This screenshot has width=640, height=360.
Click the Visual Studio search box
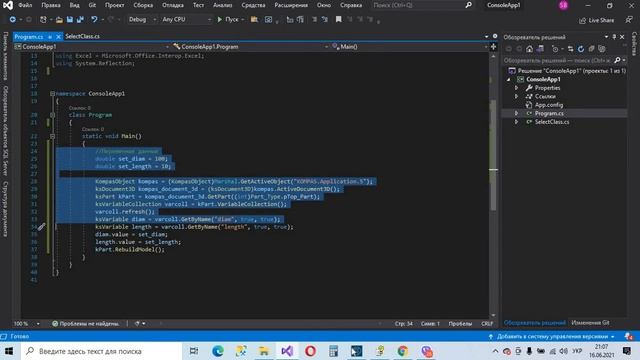tap(422, 5)
